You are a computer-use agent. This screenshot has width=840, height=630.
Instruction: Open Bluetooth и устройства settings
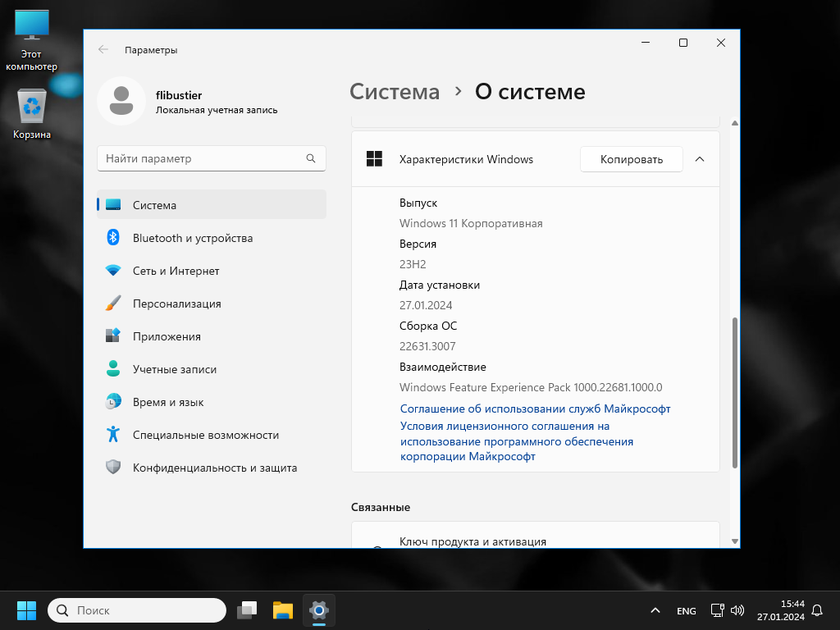(x=212, y=237)
